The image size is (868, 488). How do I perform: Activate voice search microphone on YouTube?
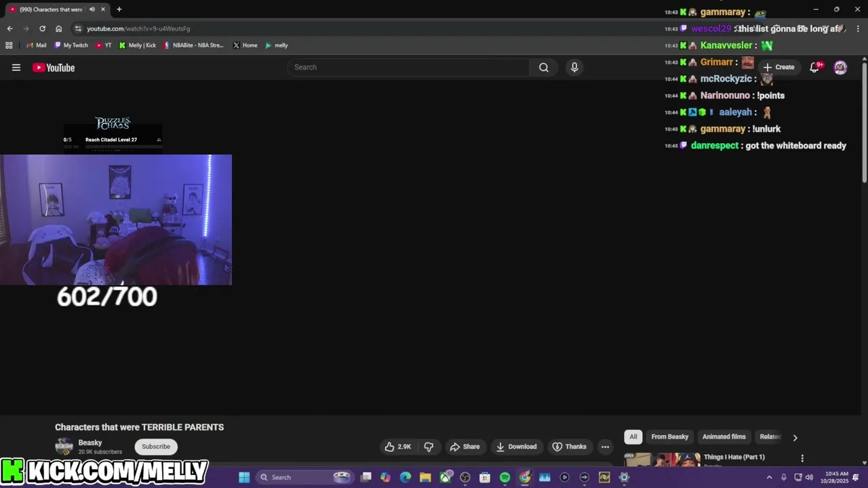coord(574,67)
